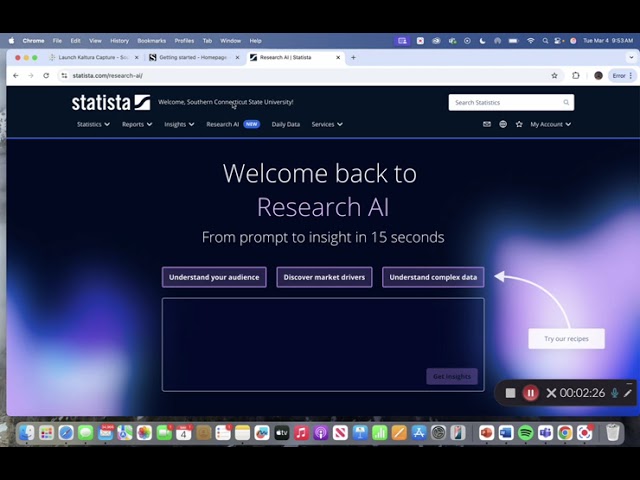
Task: Bookmark this page with the address-bar star
Action: coord(554,76)
